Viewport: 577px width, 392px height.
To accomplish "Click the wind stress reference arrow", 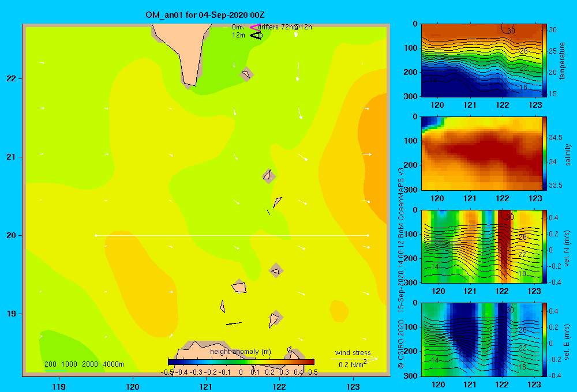I will 354,359.
